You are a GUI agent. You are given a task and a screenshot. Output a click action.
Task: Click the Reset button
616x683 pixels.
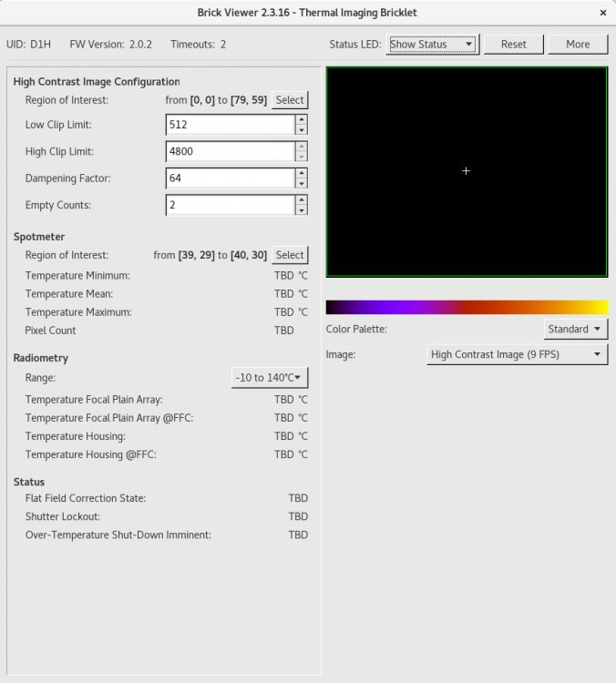pos(513,44)
